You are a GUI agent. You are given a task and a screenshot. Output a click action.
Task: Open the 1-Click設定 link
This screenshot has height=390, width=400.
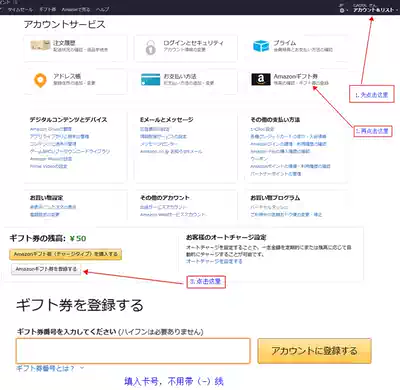coord(262,129)
